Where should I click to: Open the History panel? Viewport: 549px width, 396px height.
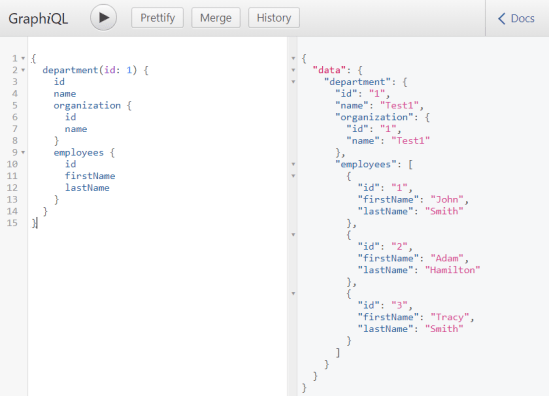[274, 18]
